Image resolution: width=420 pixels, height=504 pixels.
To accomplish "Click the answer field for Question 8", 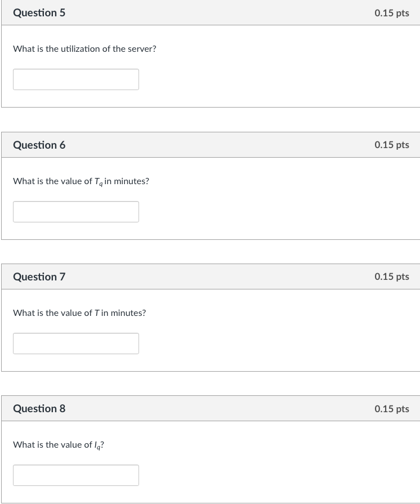I will (76, 475).
